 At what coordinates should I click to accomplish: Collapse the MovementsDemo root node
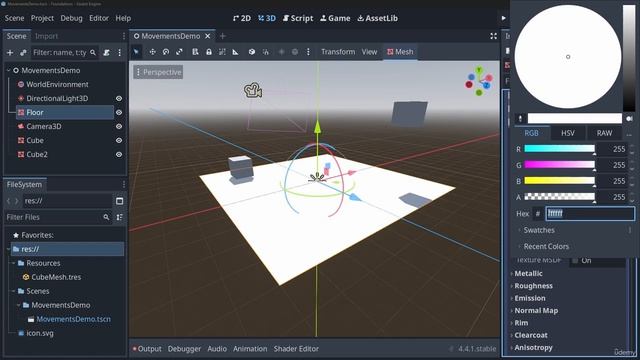9,70
